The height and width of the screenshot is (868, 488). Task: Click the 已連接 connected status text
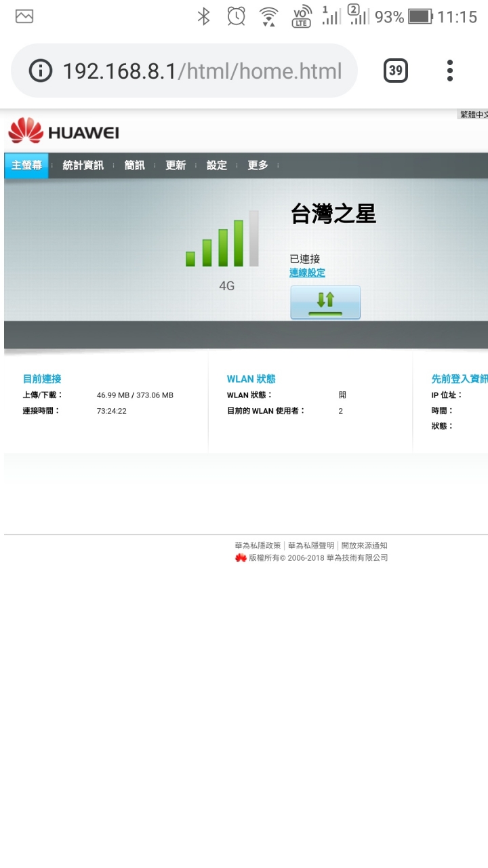point(304,258)
